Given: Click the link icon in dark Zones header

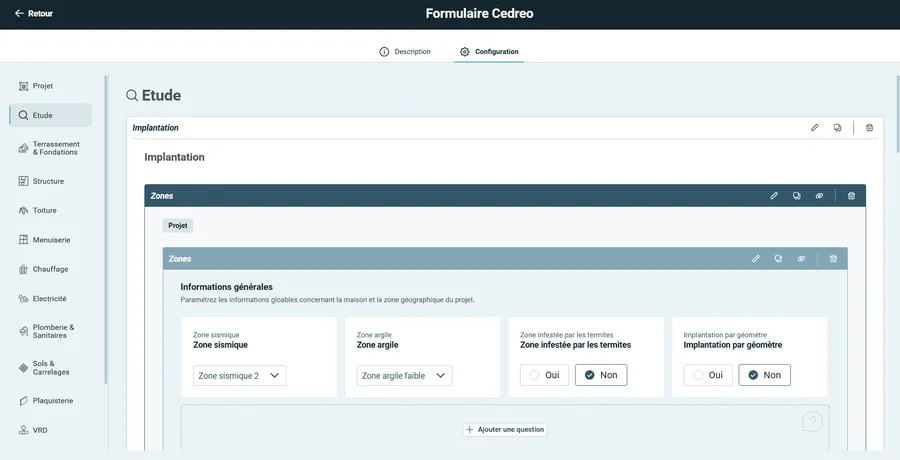Looking at the screenshot, I should click(819, 196).
